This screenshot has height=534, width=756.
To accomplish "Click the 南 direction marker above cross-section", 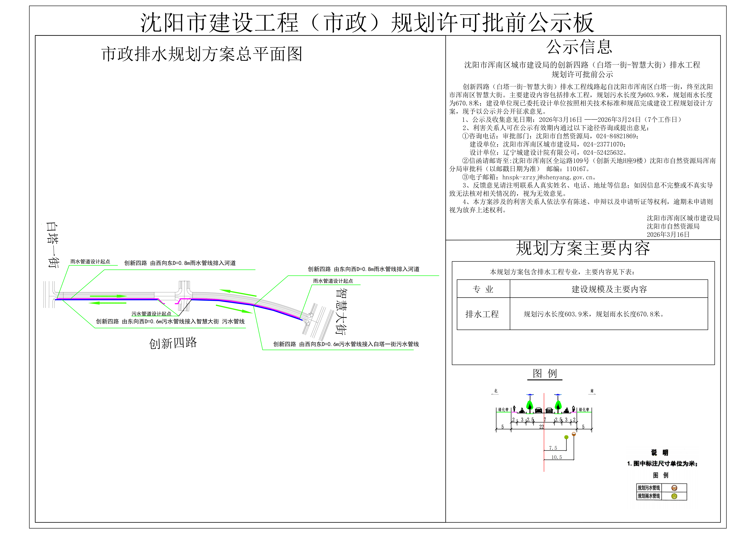I will pos(592,391).
